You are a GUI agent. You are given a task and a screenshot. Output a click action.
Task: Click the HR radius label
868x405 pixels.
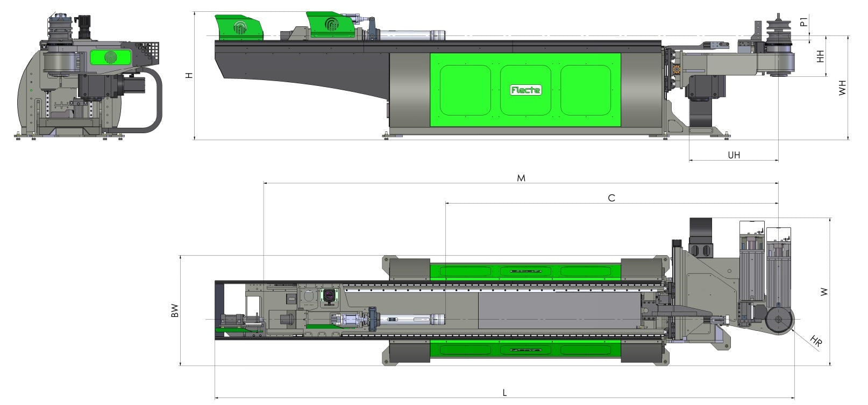[x=816, y=342]
